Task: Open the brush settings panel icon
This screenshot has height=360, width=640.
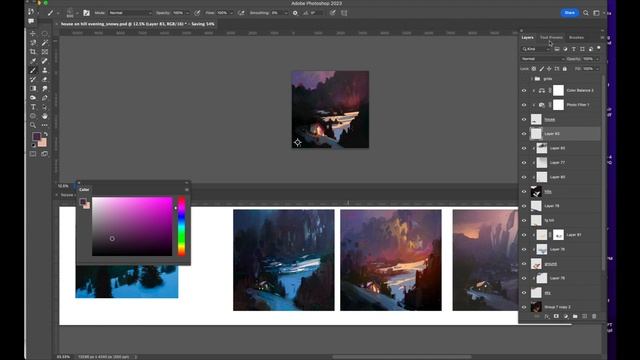Action: 86,13
